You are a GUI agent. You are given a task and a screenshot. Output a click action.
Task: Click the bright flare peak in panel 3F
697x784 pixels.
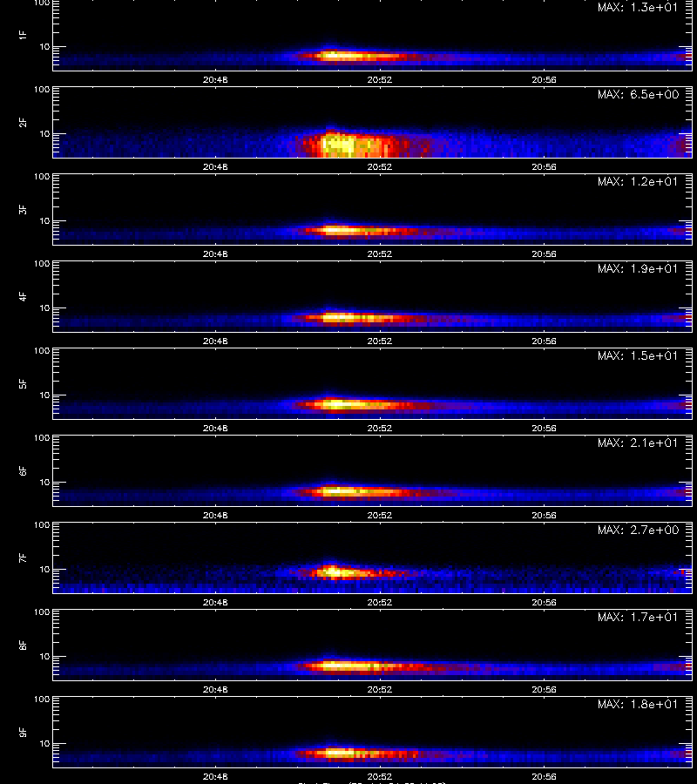[x=338, y=230]
